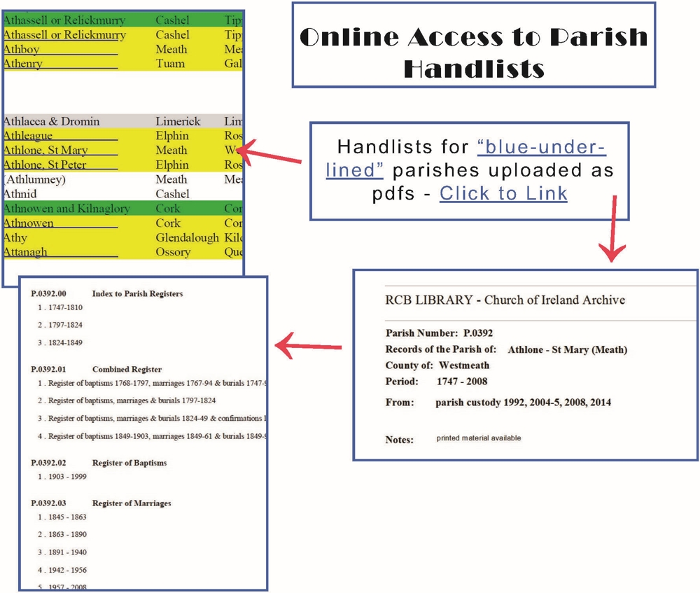Select the Athleague parish link
This screenshot has height=593, width=700.
coord(28,136)
